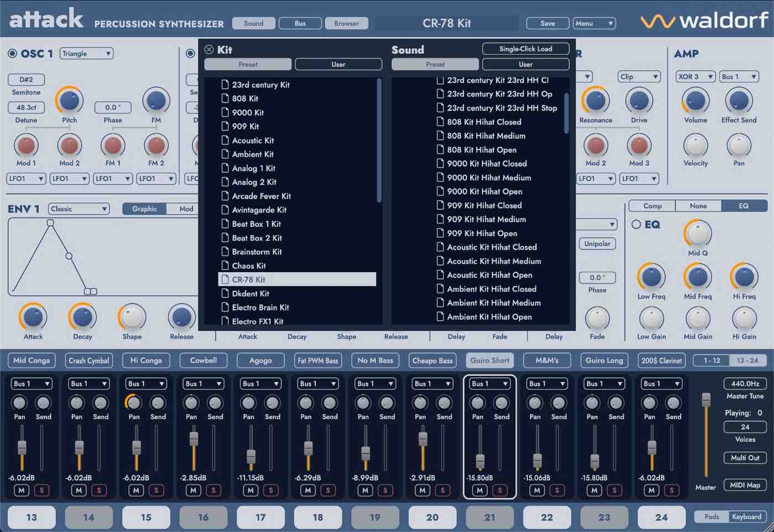
Task: Switch to Keyboard mode at bottom right
Action: [746, 517]
